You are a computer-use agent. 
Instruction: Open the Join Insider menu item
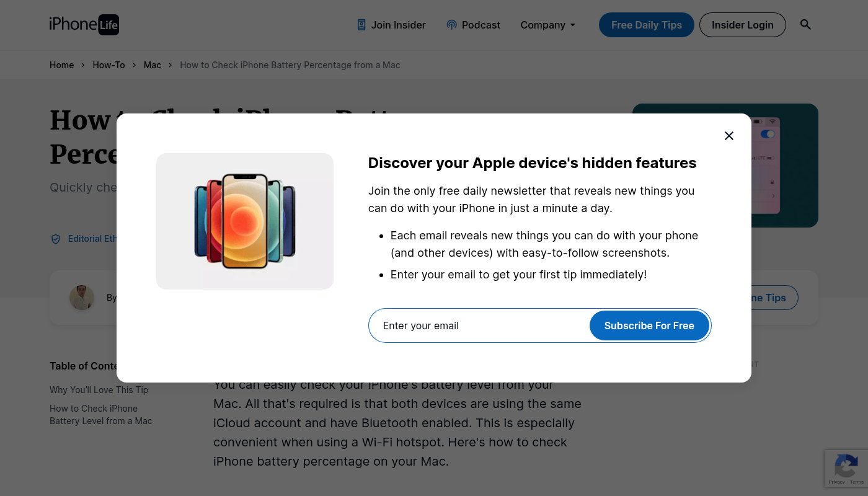coord(398,25)
